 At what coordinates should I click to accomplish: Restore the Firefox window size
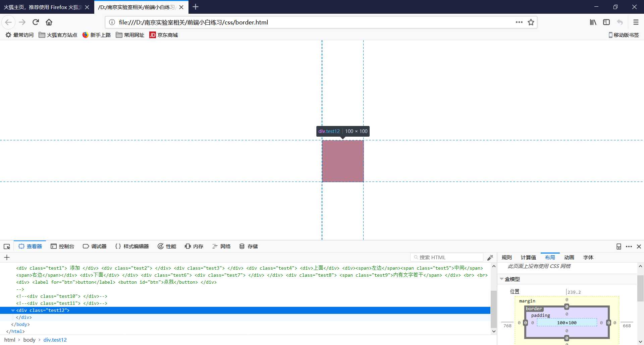pyautogui.click(x=615, y=7)
